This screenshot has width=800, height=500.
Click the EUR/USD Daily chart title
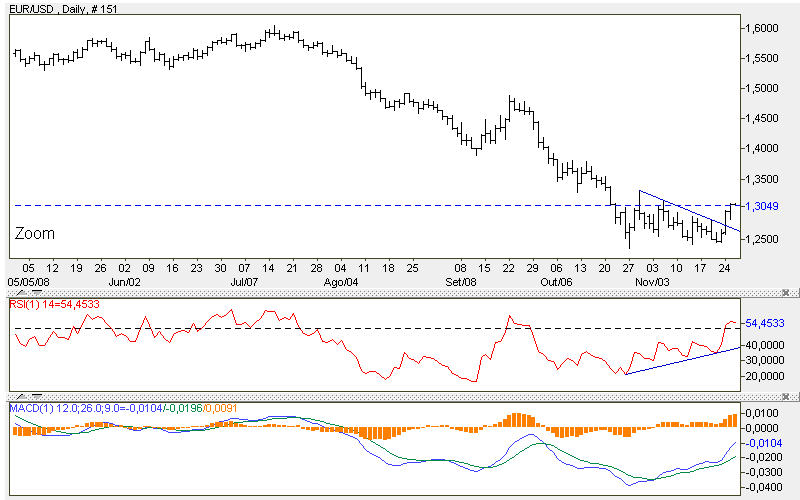[63, 9]
